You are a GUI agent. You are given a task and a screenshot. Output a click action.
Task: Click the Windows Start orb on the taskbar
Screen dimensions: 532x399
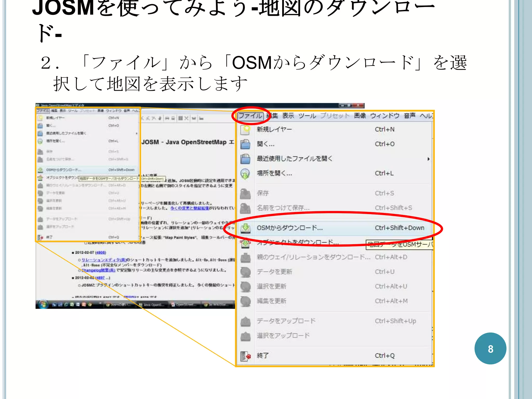[43, 304]
